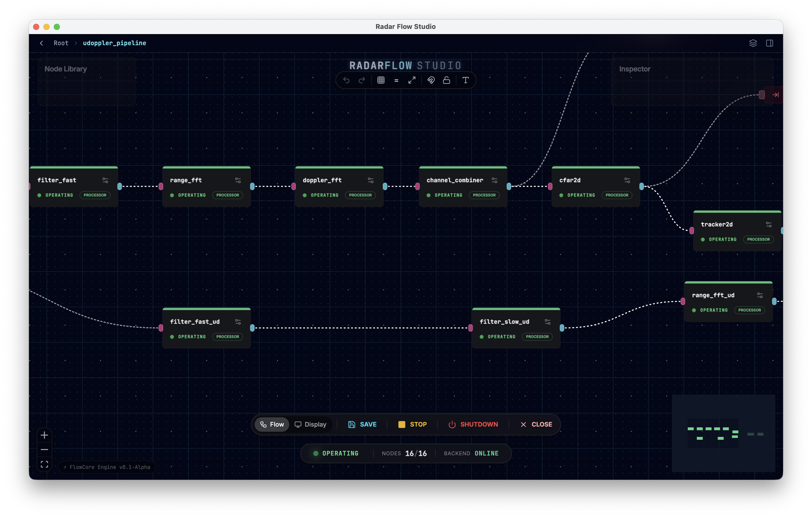Enter fullscreen via the corner brackets icon

44,464
